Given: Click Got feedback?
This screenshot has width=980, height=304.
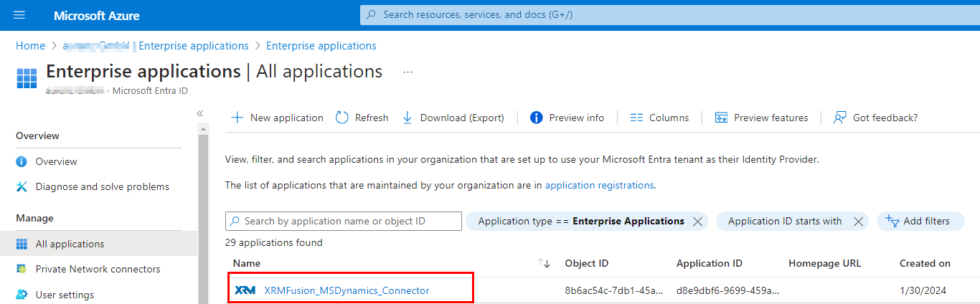Looking at the screenshot, I should (x=875, y=118).
